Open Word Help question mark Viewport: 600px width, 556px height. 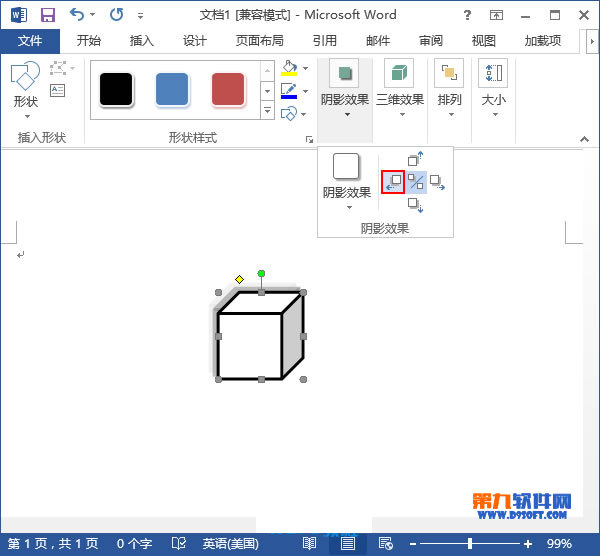pyautogui.click(x=467, y=15)
